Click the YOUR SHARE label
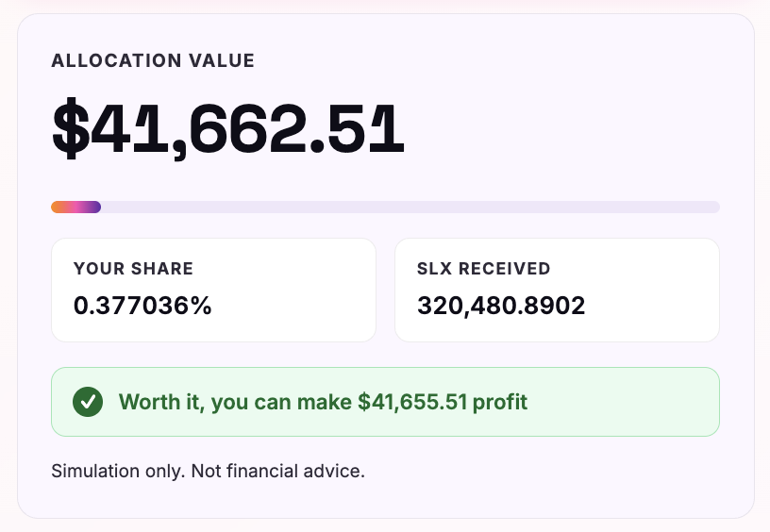Screen dimensions: 770x532 (x=133, y=269)
